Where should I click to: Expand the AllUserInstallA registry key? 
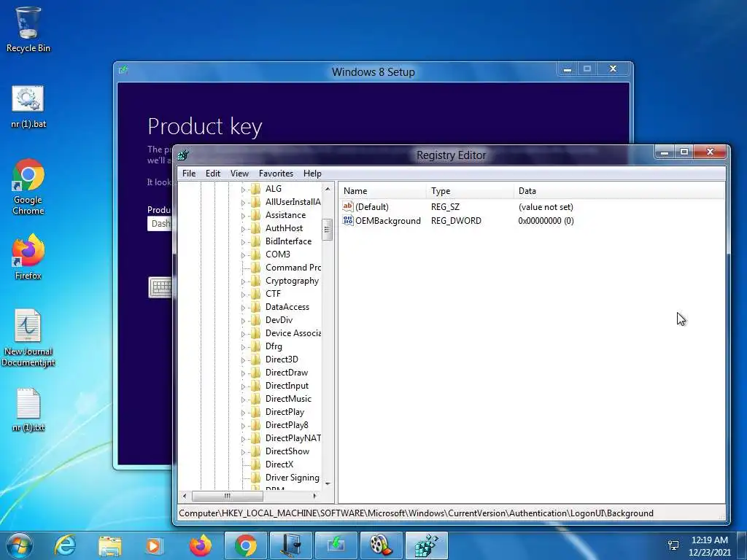tap(243, 203)
